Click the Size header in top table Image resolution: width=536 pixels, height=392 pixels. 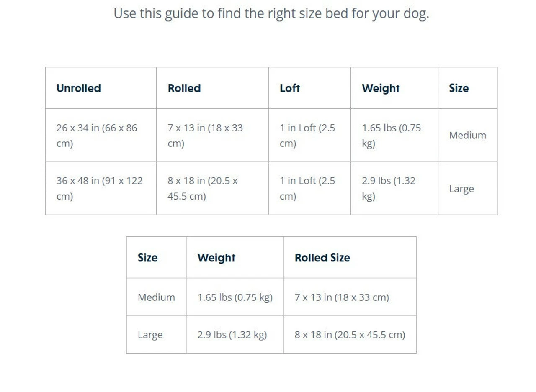459,88
